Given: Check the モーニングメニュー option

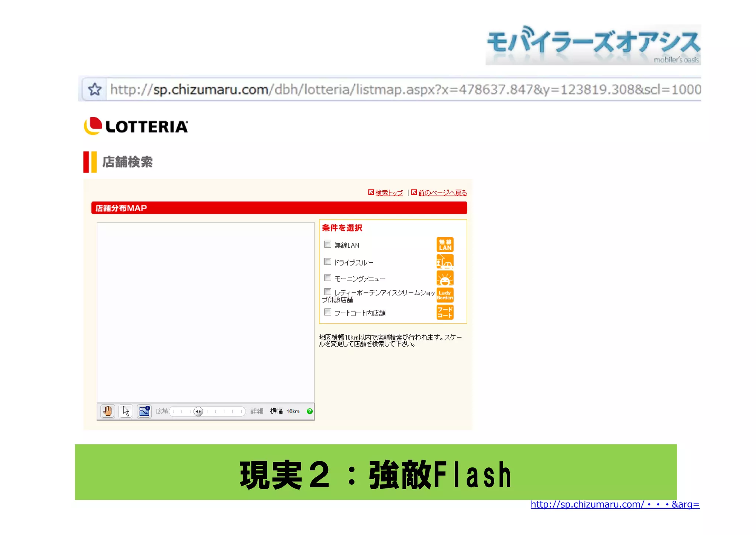Looking at the screenshot, I should pos(327,277).
